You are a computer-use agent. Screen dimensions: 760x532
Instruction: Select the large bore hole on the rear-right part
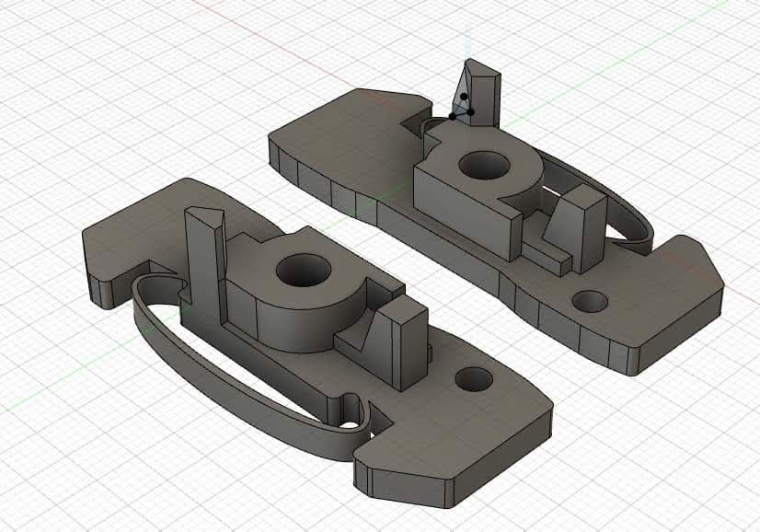484,166
